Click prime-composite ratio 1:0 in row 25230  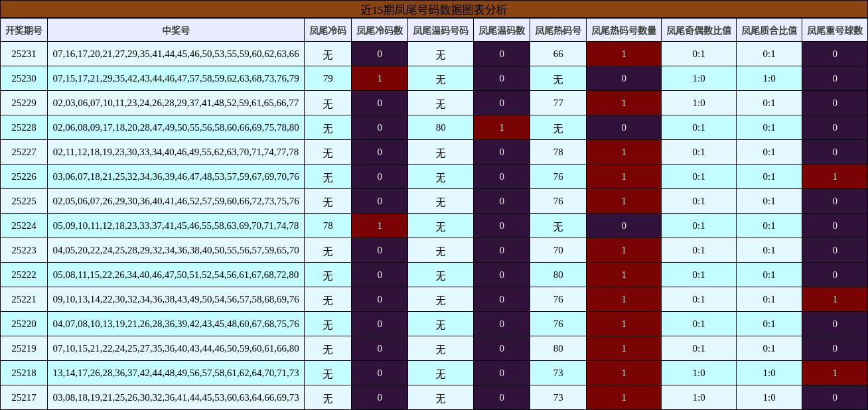pyautogui.click(x=769, y=78)
